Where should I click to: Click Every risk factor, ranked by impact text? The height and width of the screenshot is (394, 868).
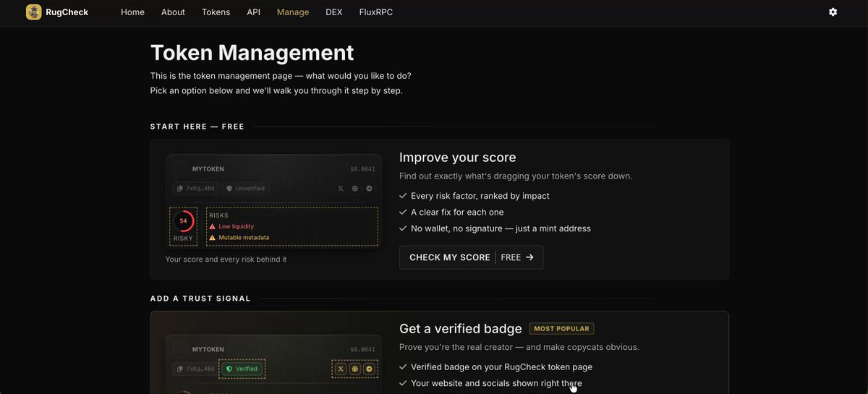480,196
